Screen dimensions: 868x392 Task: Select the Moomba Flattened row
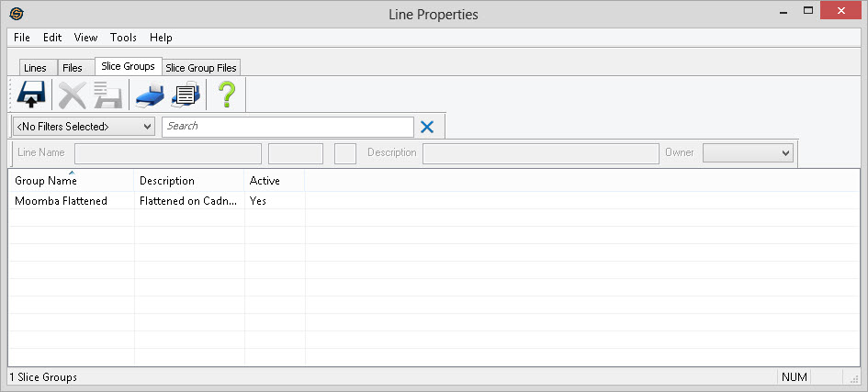pyautogui.click(x=61, y=200)
